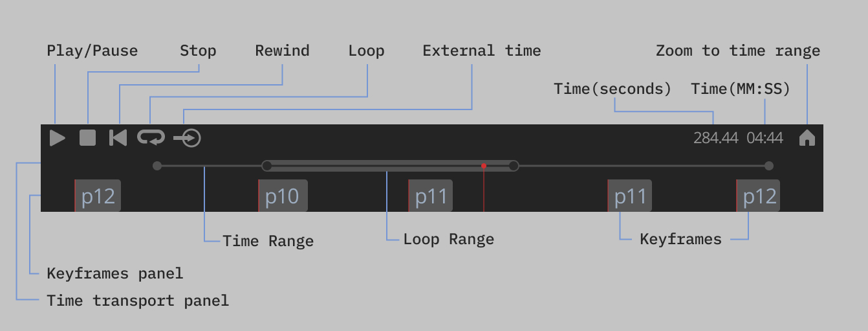Enable the External time icon

[x=188, y=138]
